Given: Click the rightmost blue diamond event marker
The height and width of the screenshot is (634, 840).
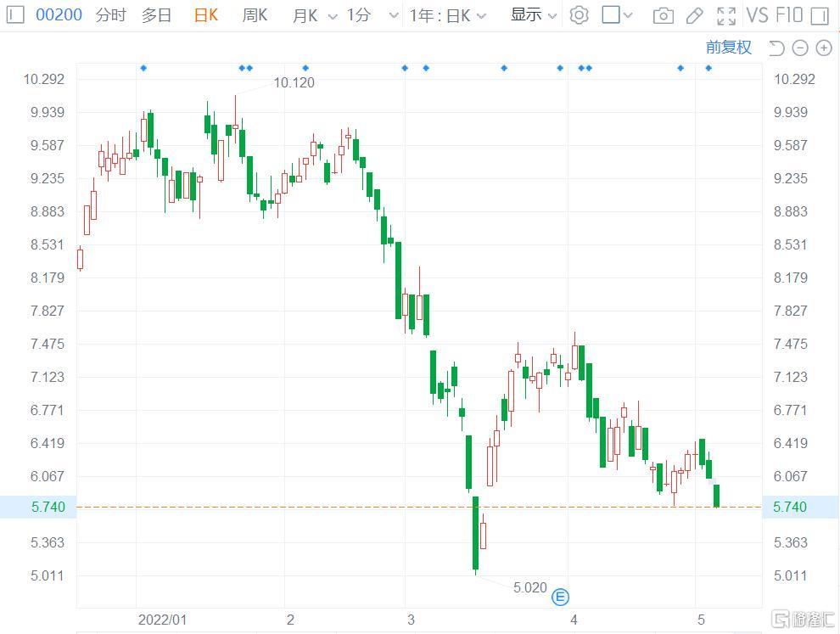Looking at the screenshot, I should 708,68.
